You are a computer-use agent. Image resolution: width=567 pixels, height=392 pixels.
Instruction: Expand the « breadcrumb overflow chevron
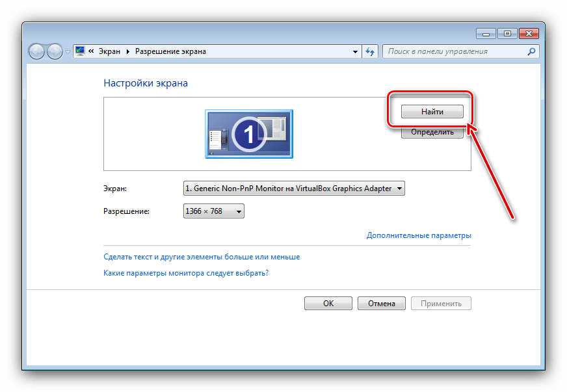tap(91, 51)
